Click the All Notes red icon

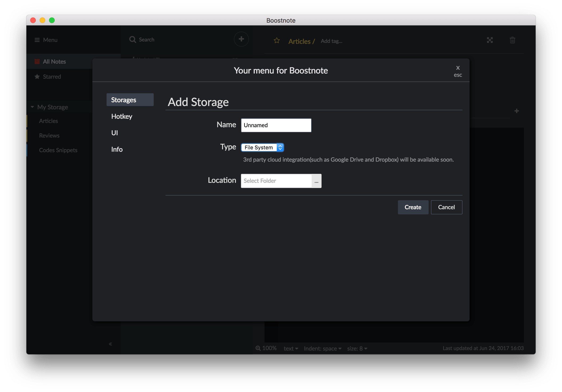click(37, 61)
